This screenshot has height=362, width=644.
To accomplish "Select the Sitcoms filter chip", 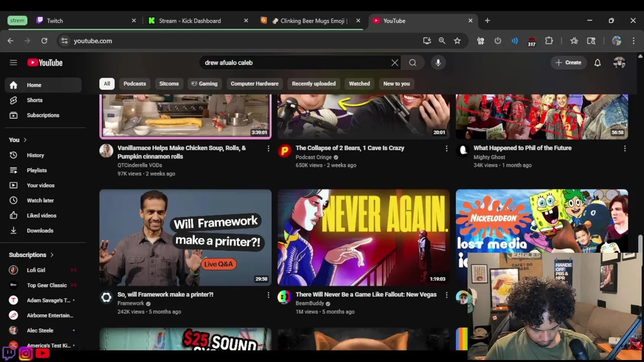I will tap(169, 83).
